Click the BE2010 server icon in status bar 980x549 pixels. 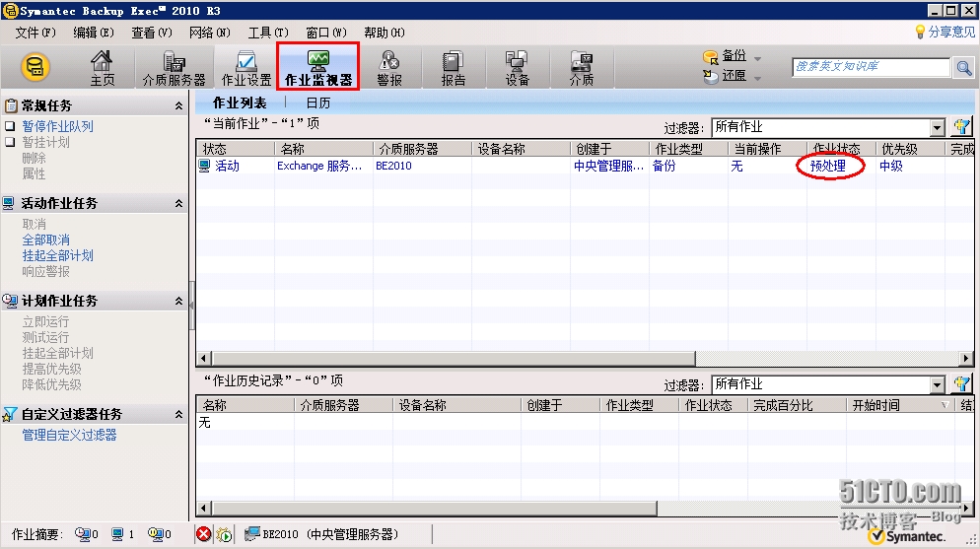[x=251, y=534]
